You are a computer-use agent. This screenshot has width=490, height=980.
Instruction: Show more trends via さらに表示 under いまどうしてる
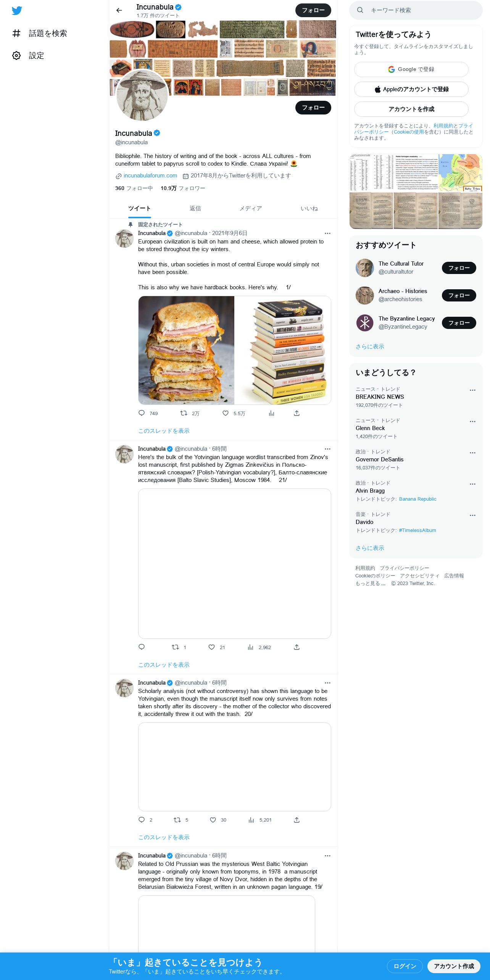click(370, 548)
